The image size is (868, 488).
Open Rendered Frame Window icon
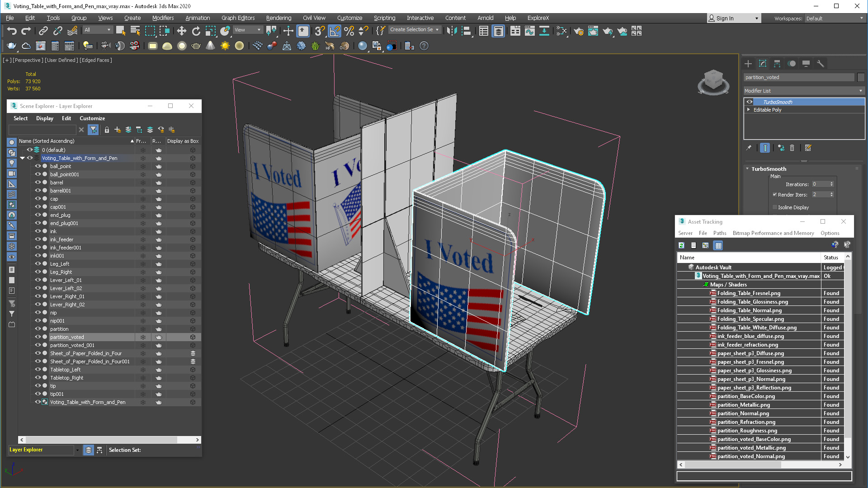click(x=593, y=31)
